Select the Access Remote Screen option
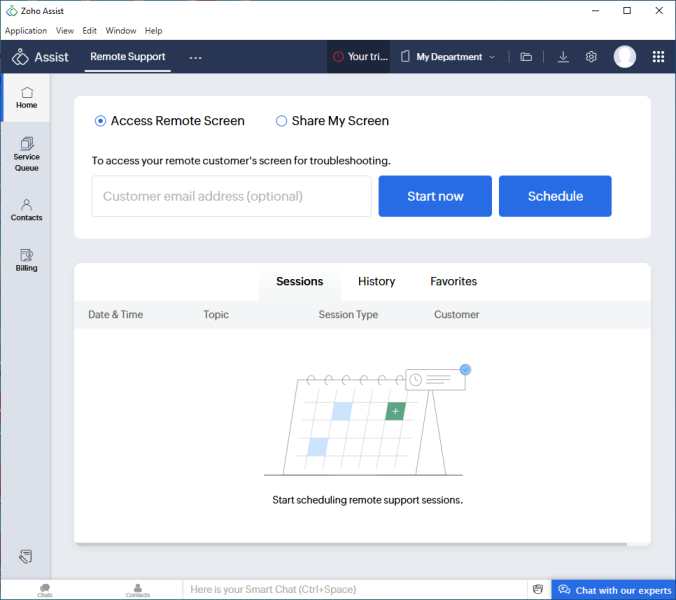 click(x=100, y=121)
